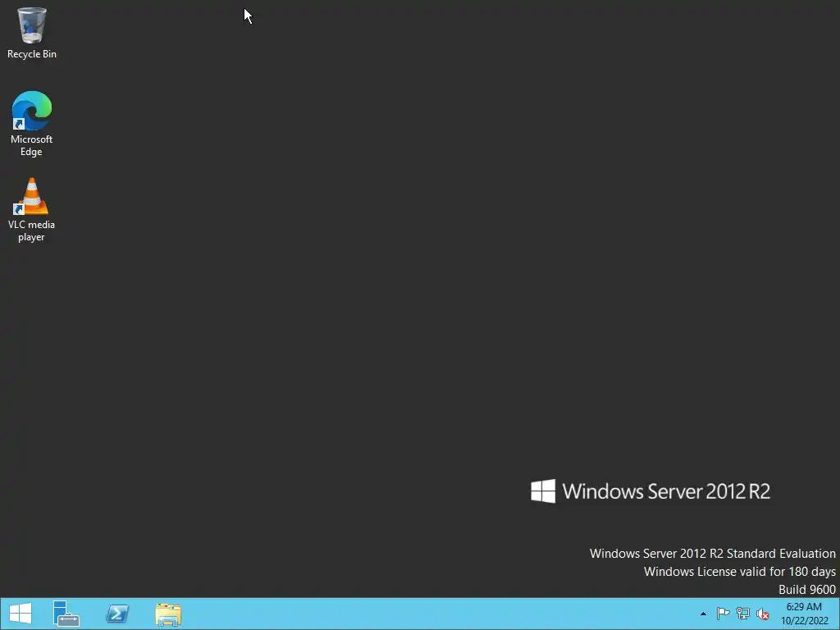The image size is (840, 630).
Task: Launch Server Manager from the taskbar
Action: pyautogui.click(x=66, y=614)
